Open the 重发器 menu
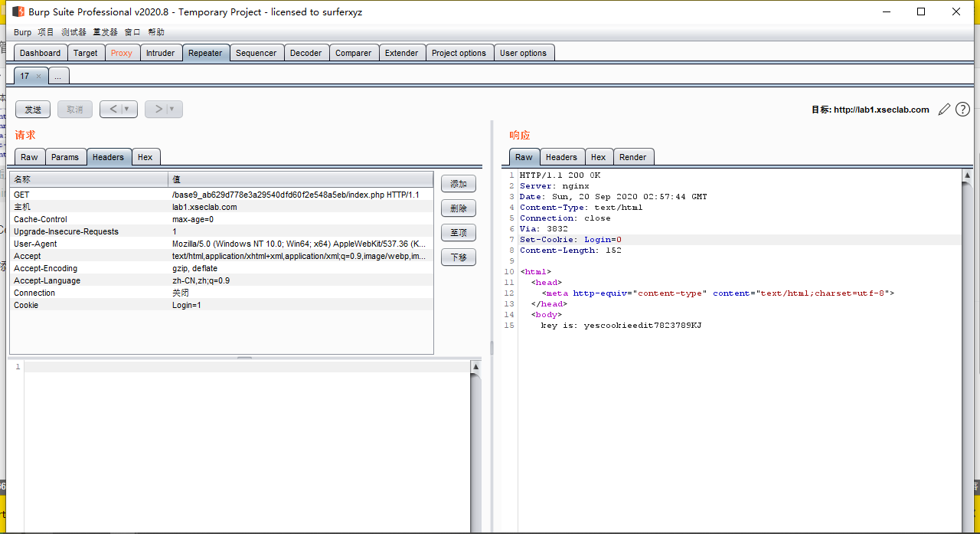Viewport: 980px width, 534px height. click(x=106, y=32)
